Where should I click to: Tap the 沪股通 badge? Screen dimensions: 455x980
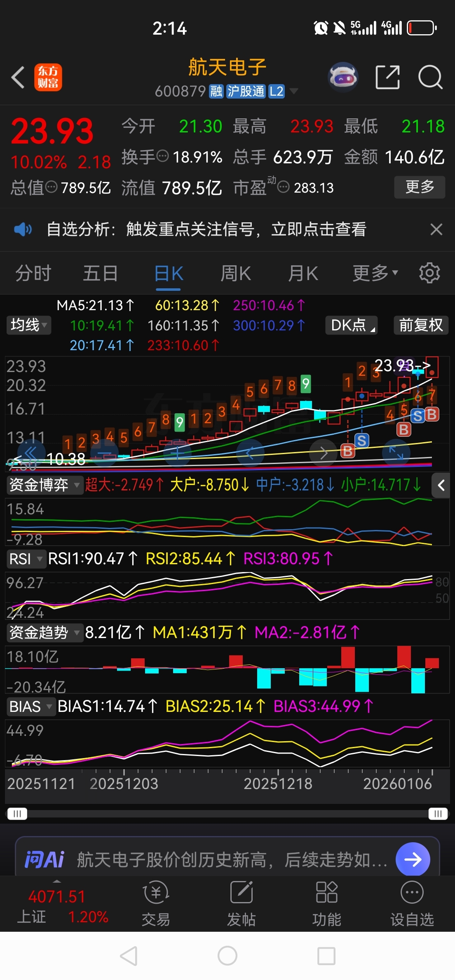click(x=246, y=91)
